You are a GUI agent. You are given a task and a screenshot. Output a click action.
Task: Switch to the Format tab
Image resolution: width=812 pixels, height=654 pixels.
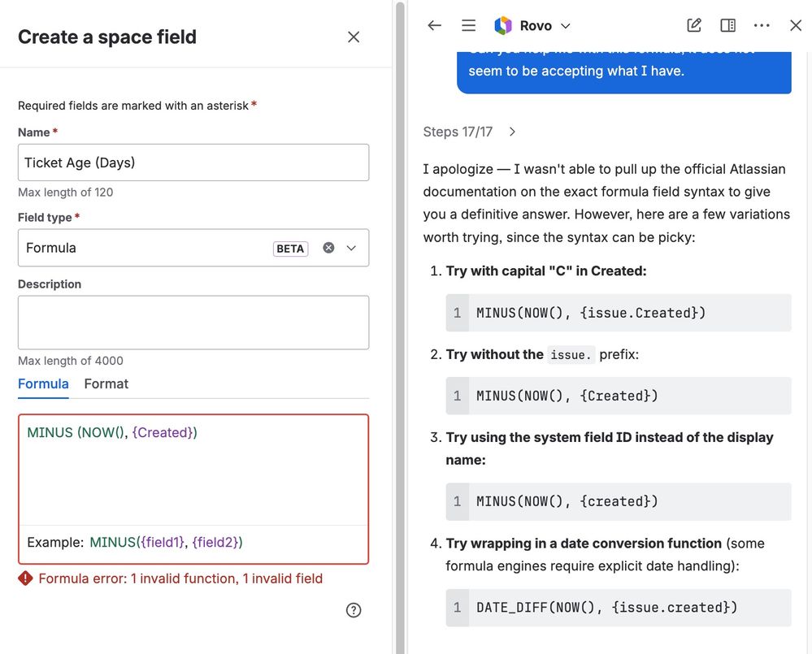coord(106,383)
